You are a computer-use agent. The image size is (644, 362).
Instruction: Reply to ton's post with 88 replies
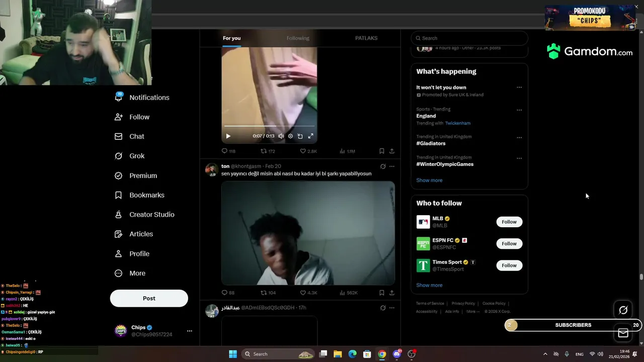click(228, 293)
